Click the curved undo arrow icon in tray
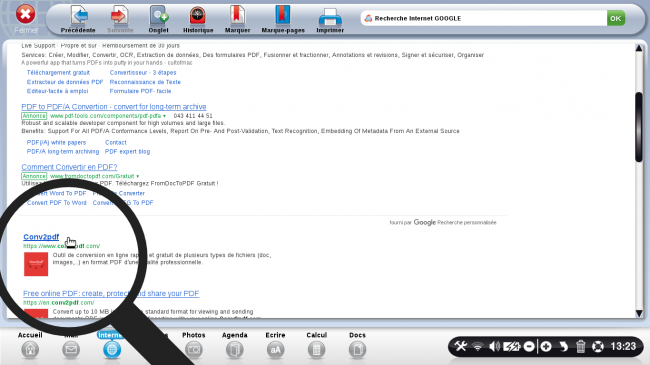Screen dimensions: 650x365 pyautogui.click(x=563, y=346)
